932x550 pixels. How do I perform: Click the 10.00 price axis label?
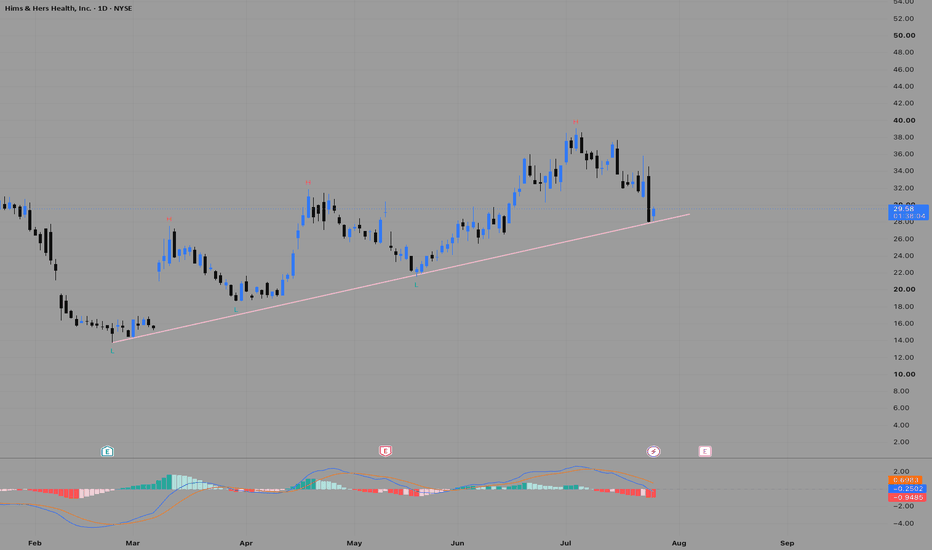(904, 374)
